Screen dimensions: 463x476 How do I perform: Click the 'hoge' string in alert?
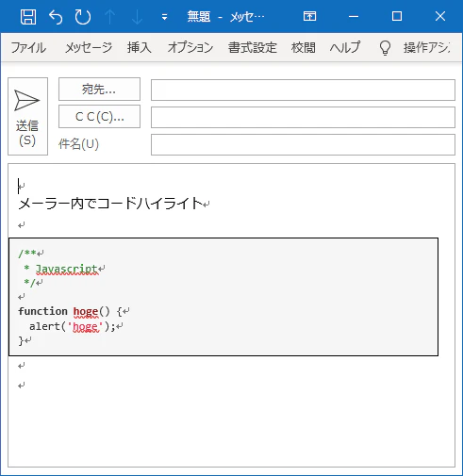85,327
